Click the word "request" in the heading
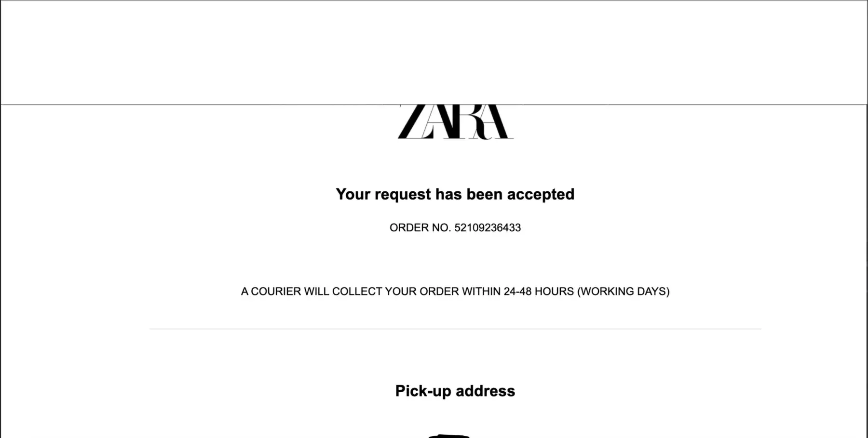 (403, 194)
